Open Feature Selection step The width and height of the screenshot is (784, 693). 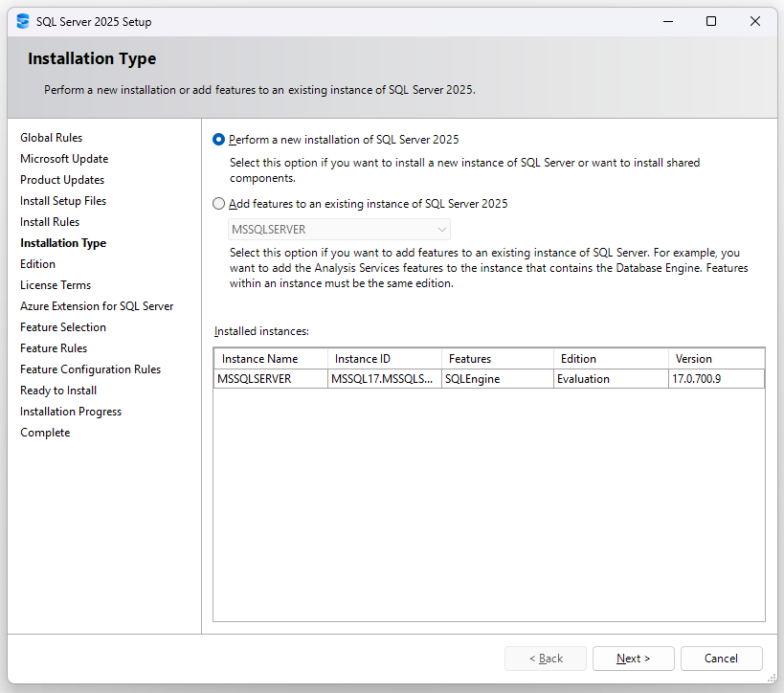63,326
